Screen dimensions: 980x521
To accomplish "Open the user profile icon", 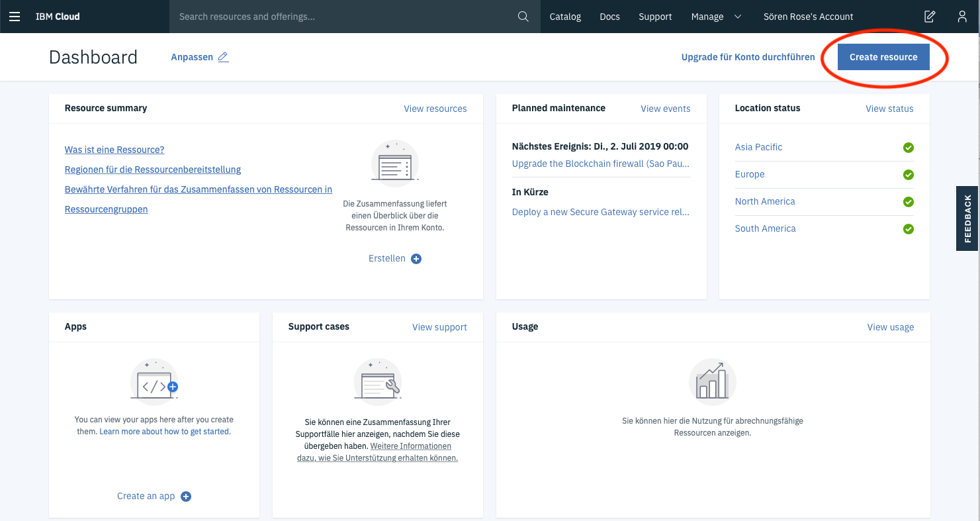I will point(962,17).
